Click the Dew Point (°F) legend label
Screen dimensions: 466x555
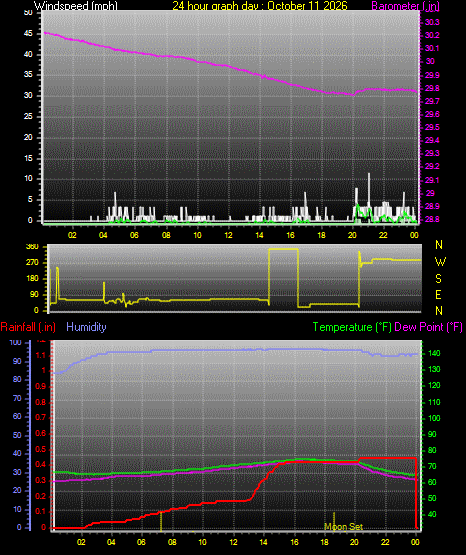tap(428, 327)
